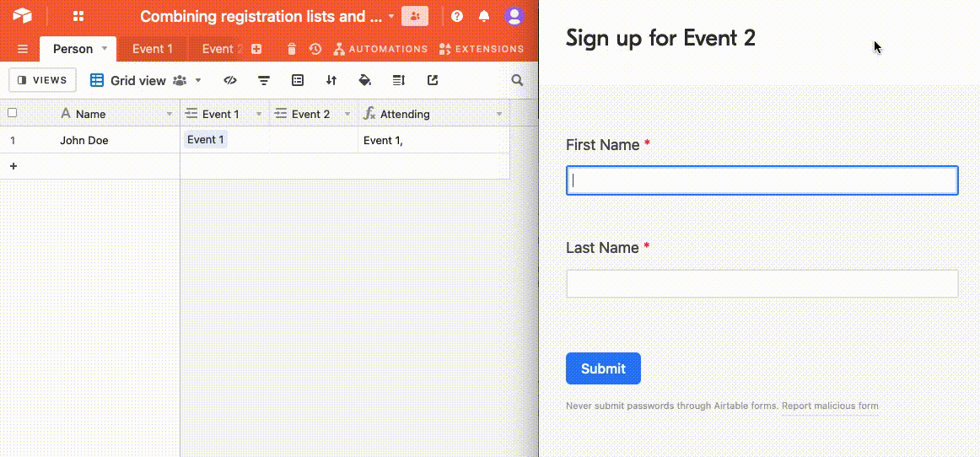Open the filter icon in view toolbar
The width and height of the screenshot is (980, 457).
[264, 81]
